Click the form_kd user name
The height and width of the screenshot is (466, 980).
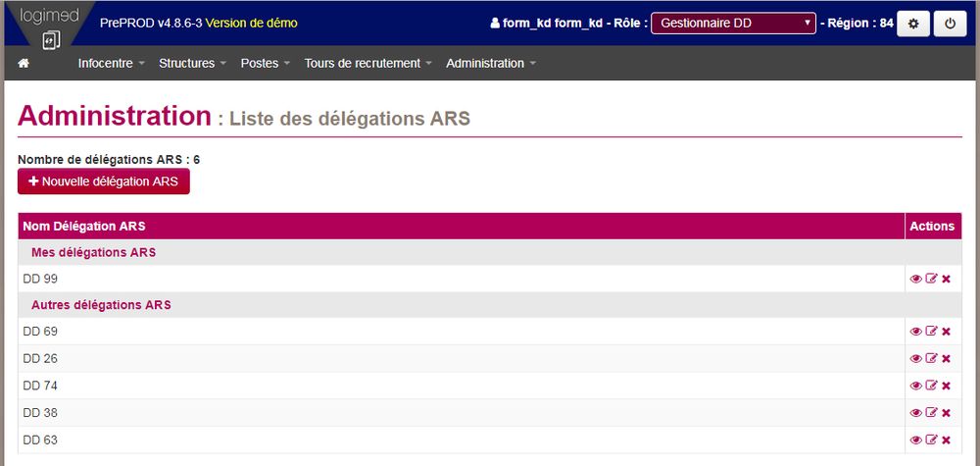(553, 24)
